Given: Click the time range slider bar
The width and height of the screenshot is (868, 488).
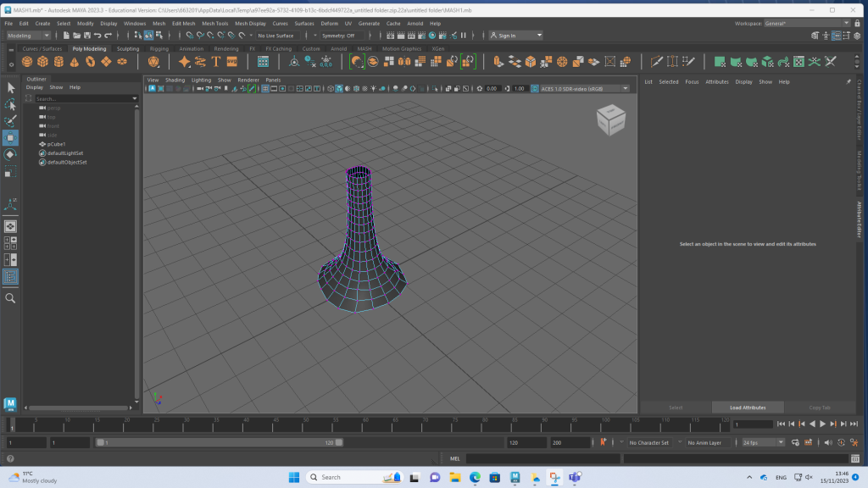Looking at the screenshot, I should coord(220,442).
